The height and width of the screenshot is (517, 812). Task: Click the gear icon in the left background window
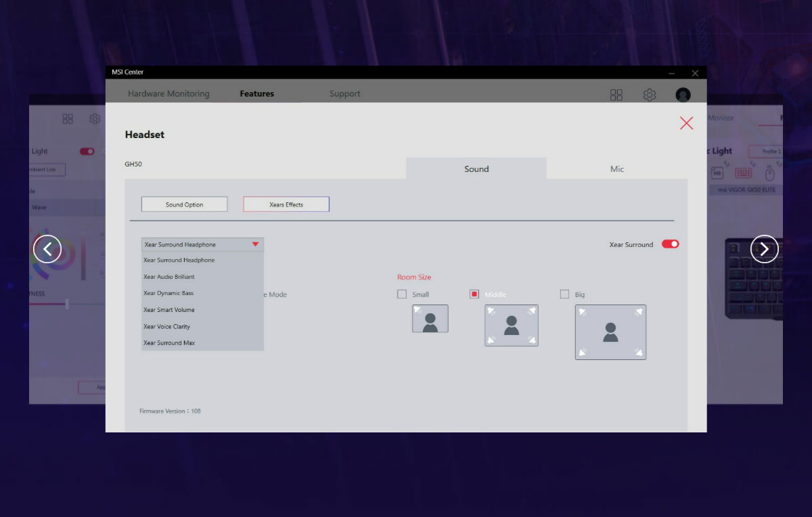point(95,118)
